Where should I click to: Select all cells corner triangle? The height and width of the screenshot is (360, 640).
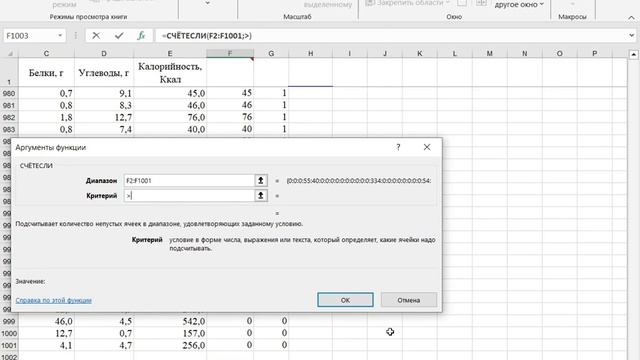point(10,53)
